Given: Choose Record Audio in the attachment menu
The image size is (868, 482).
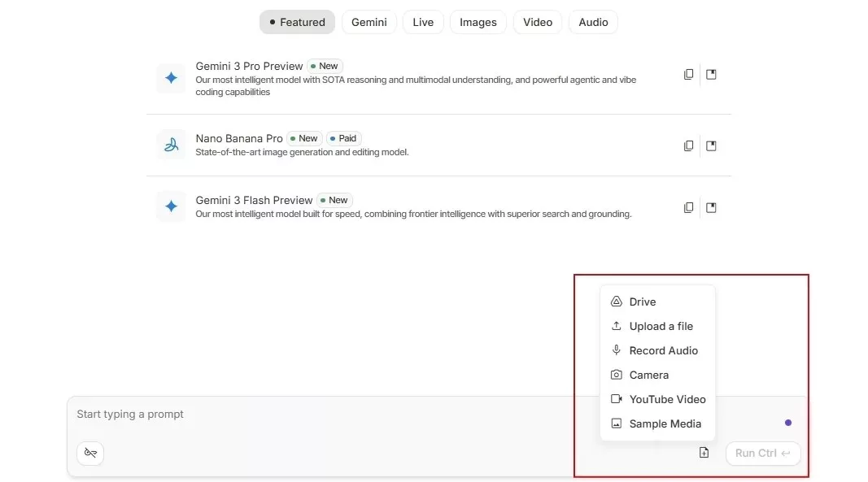Looking at the screenshot, I should (x=663, y=350).
